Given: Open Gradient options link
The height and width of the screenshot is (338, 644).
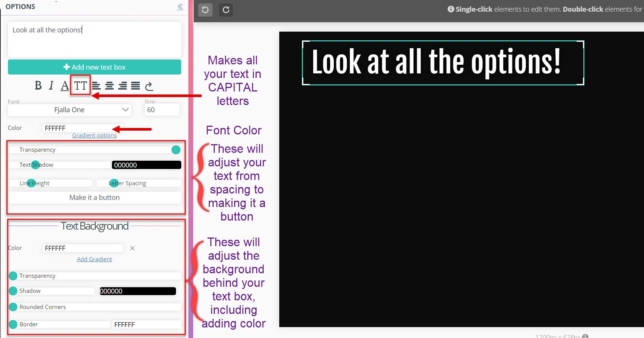Looking at the screenshot, I should (x=94, y=136).
